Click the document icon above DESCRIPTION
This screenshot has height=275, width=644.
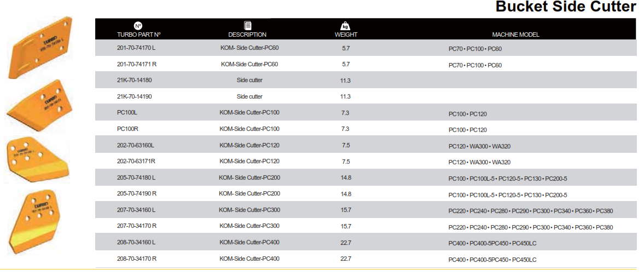click(x=248, y=26)
